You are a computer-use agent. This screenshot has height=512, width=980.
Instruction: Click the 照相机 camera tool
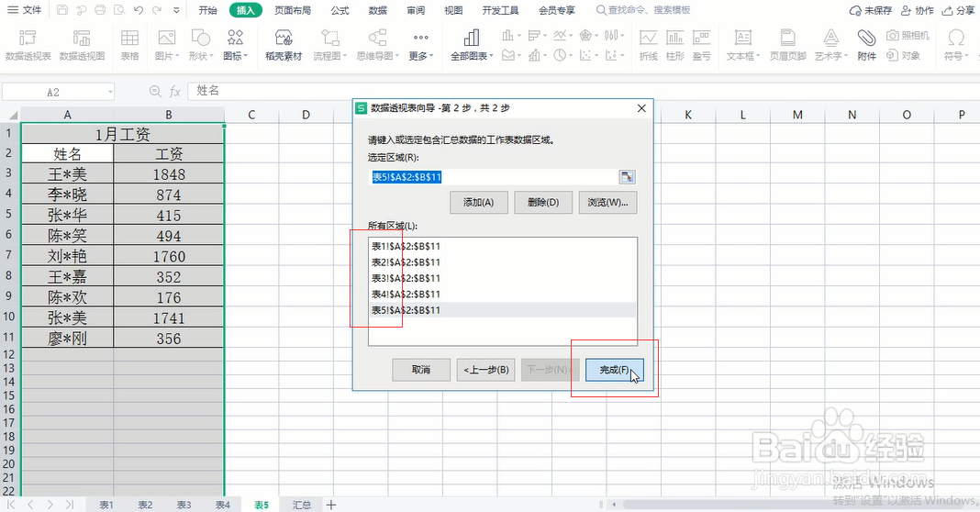click(908, 36)
